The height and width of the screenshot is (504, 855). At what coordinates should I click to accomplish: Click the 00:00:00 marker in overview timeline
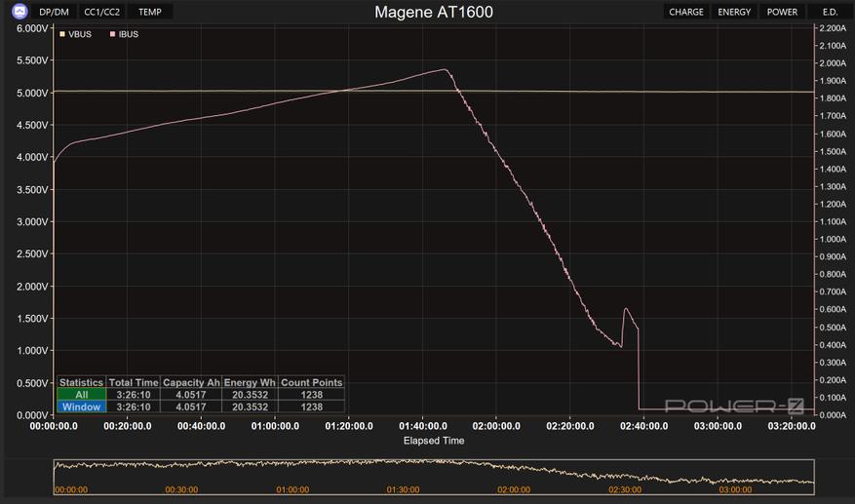(71, 489)
